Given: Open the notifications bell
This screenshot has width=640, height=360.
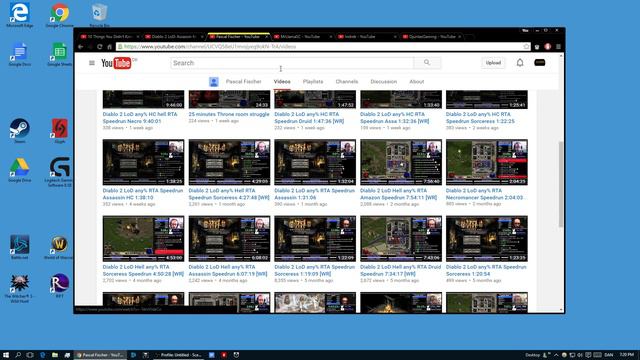Looking at the screenshot, I should point(520,63).
